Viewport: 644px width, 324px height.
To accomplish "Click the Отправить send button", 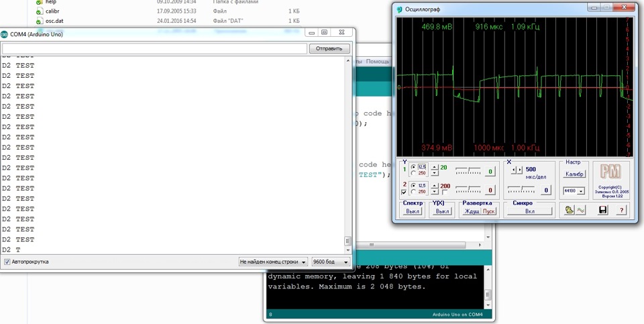I will point(329,48).
